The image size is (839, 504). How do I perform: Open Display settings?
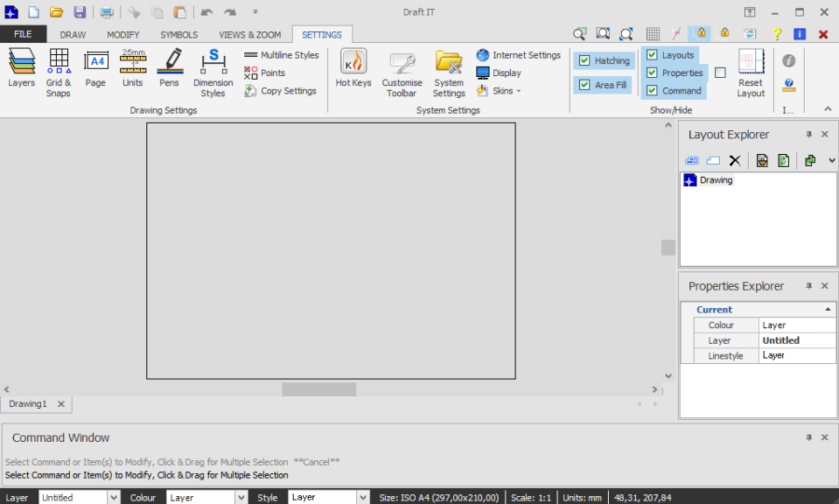pyautogui.click(x=499, y=73)
